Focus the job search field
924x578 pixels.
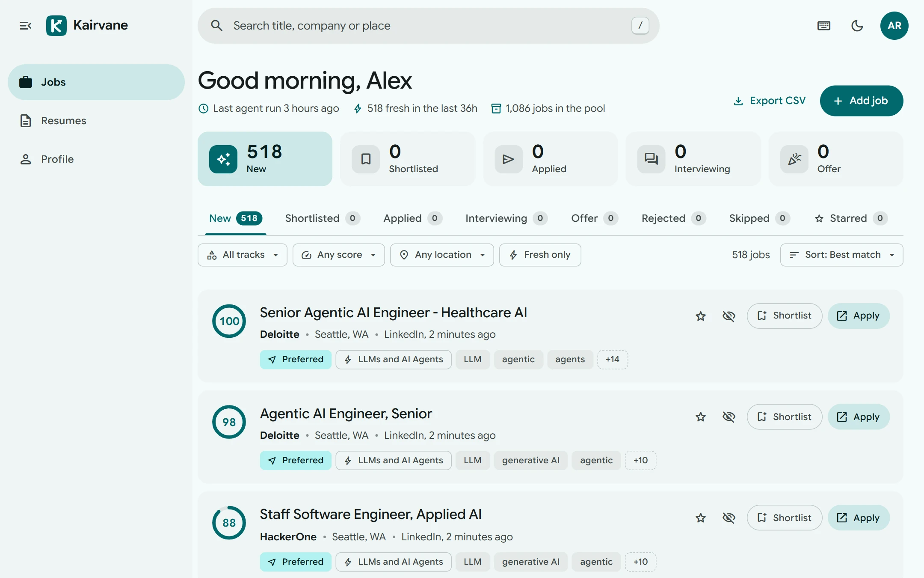(428, 26)
